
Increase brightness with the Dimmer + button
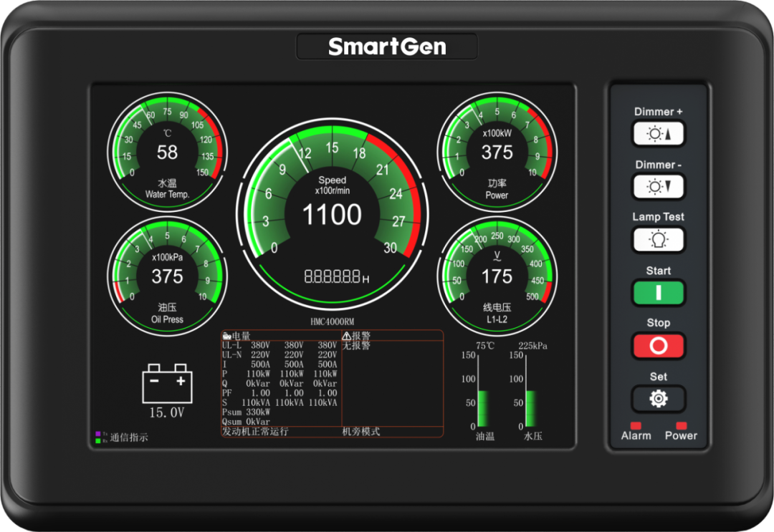[659, 134]
